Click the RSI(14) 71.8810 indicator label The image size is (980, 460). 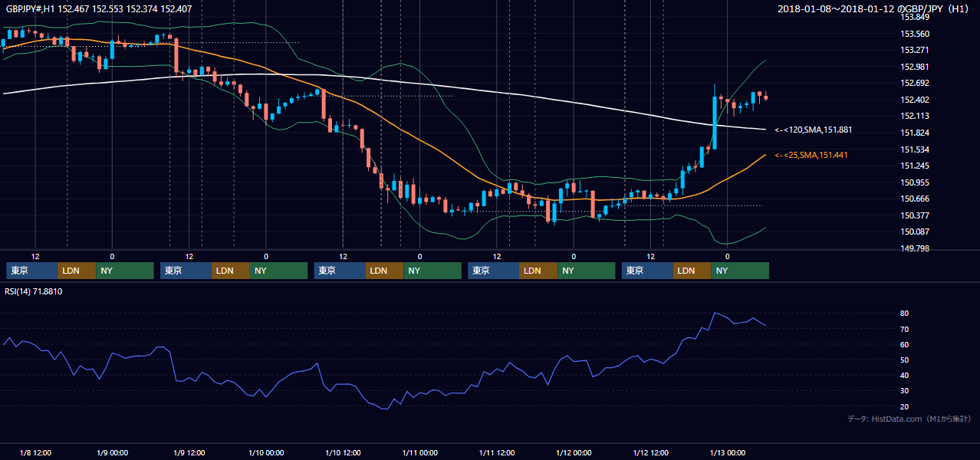pyautogui.click(x=34, y=291)
